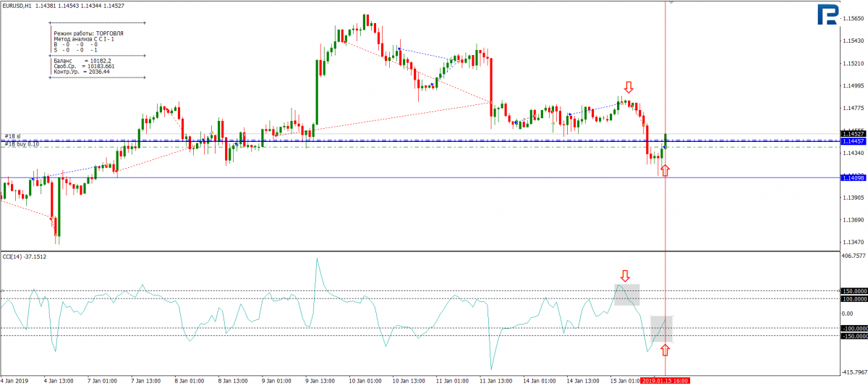Click the red up arrow below the price candles
This screenshot has height=386, width=868.
(x=665, y=170)
